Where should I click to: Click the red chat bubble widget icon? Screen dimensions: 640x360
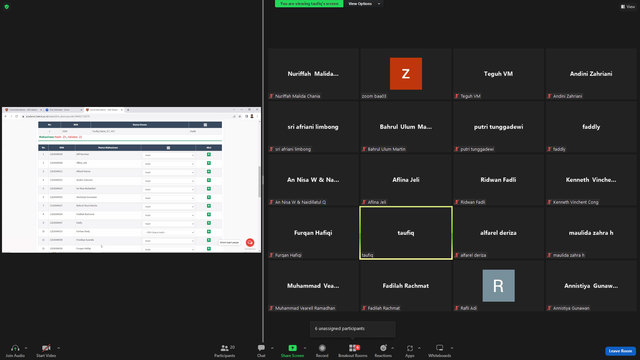[250, 242]
